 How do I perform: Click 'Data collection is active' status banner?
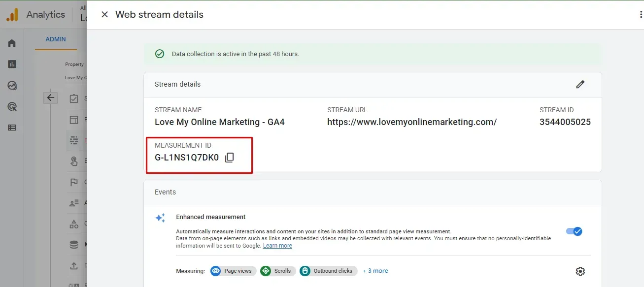click(373, 54)
